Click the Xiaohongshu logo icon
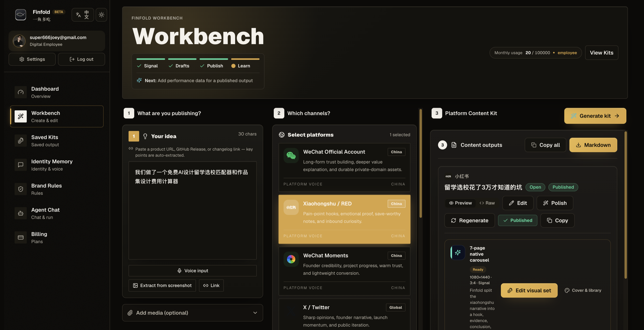The width and height of the screenshot is (644, 330). click(291, 207)
